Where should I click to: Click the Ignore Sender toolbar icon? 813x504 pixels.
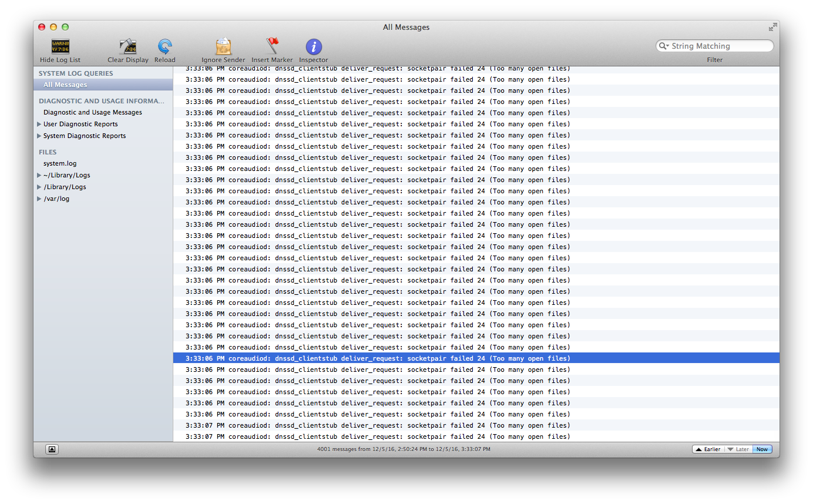click(x=223, y=46)
